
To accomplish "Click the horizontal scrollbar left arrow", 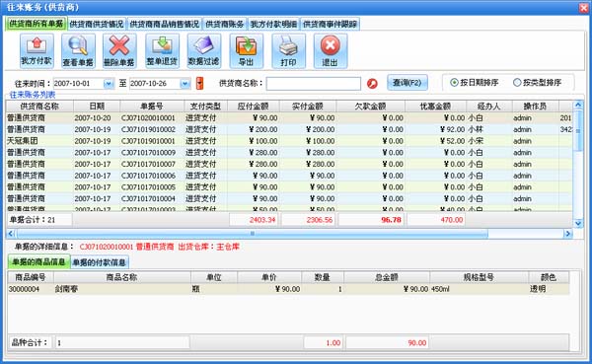I will coord(11,234).
